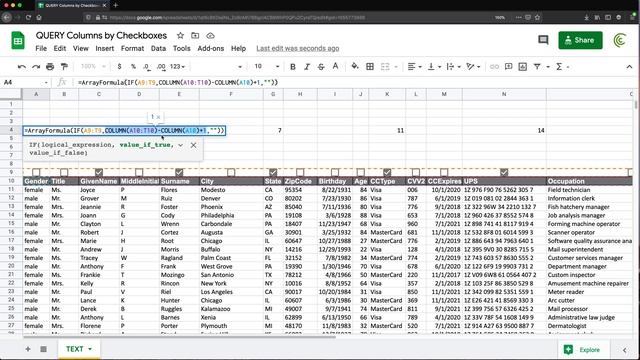Open the Fill color picker
The height and width of the screenshot is (360, 640).
(355, 67)
